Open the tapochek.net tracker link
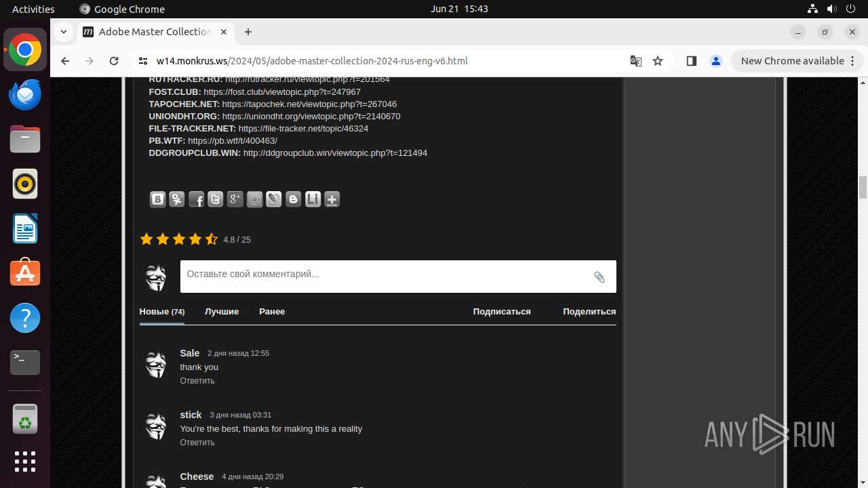The width and height of the screenshot is (868, 488). click(309, 104)
